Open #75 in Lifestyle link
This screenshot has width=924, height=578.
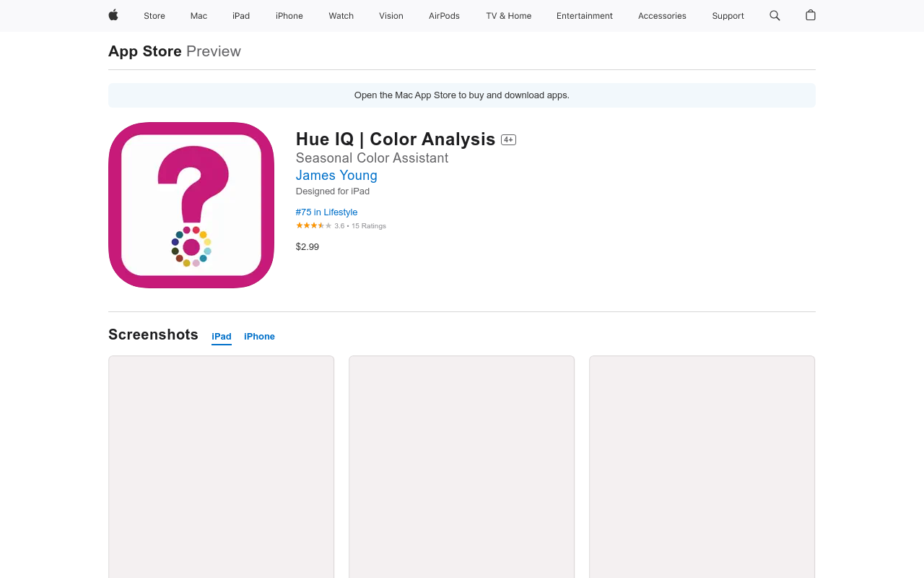click(x=326, y=212)
